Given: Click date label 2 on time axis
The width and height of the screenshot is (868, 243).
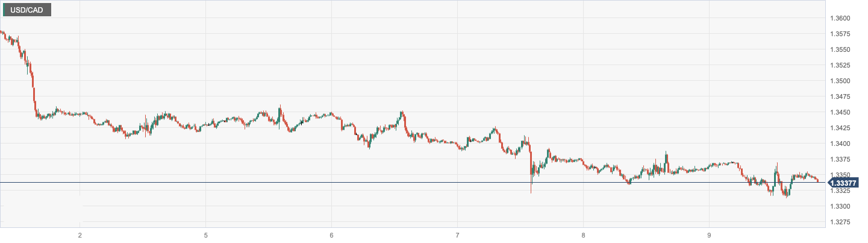Looking at the screenshot, I should point(80,235).
